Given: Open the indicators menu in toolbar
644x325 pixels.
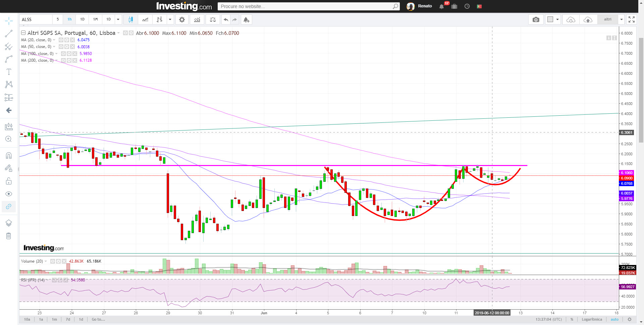Looking at the screenshot, I should point(197,19).
